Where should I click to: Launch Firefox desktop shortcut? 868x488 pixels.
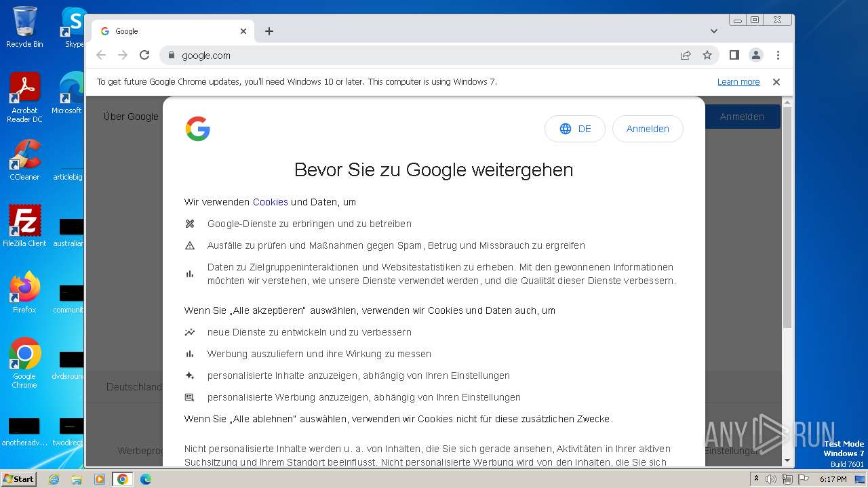[x=24, y=293]
